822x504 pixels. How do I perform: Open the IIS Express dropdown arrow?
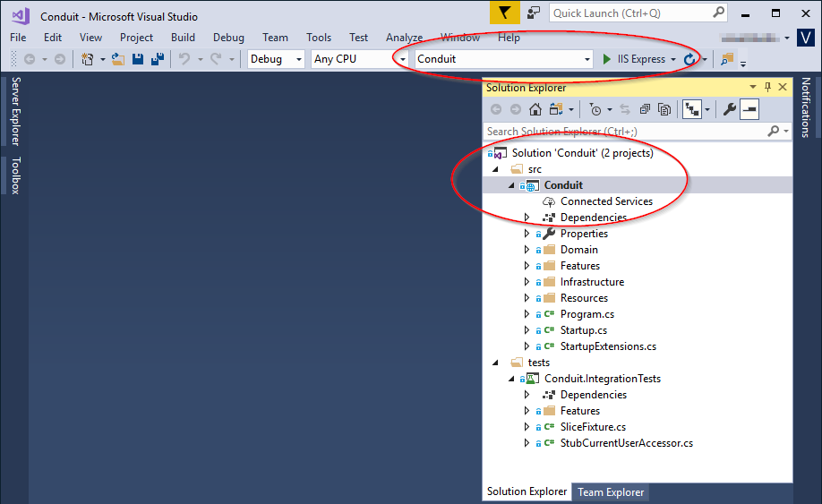tap(673, 59)
